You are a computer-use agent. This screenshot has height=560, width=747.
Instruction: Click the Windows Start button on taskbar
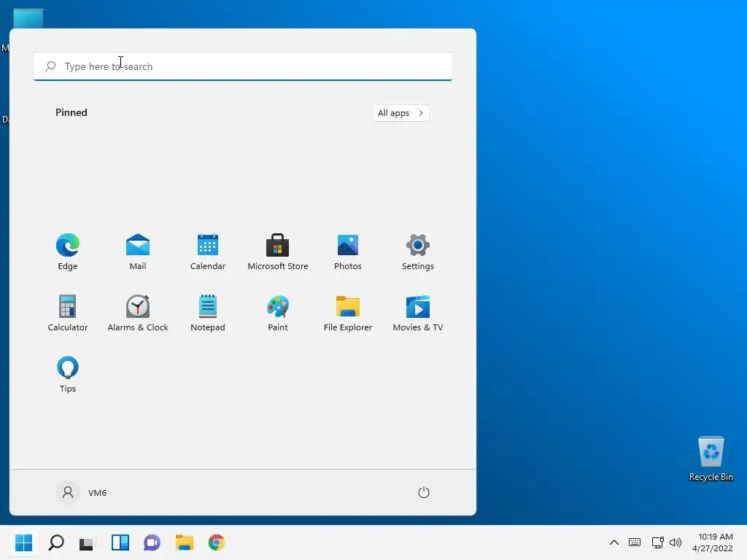23,542
